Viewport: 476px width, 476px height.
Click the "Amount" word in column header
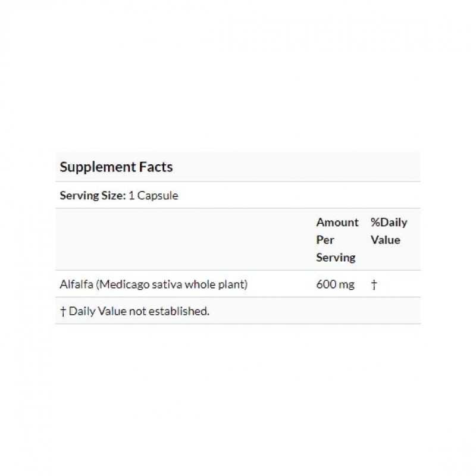pyautogui.click(x=337, y=223)
